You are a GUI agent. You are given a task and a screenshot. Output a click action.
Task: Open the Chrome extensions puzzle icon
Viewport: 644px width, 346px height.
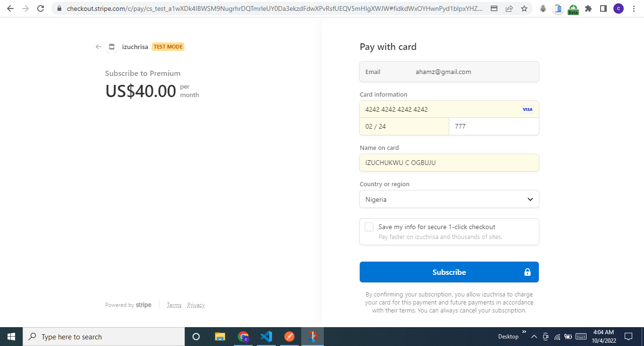(x=588, y=8)
